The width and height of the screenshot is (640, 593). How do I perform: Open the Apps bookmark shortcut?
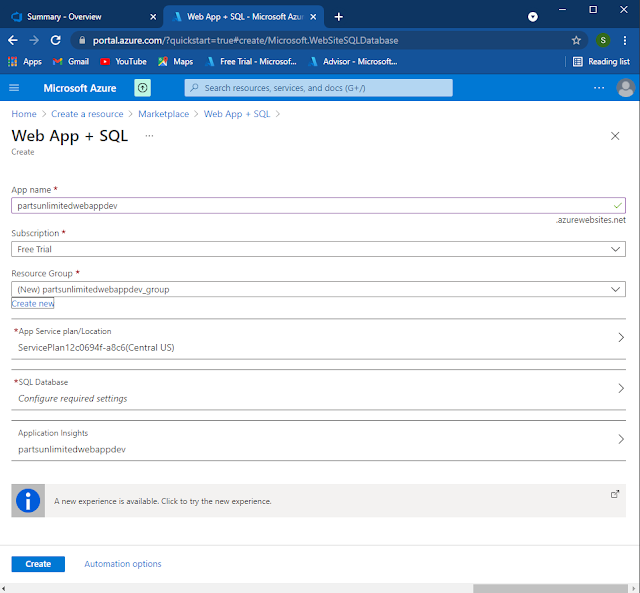(x=25, y=62)
